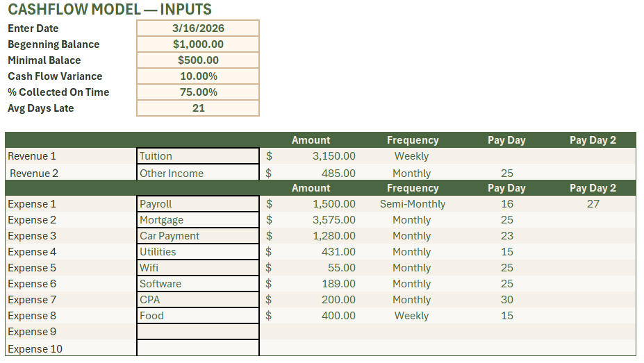Select the % Collected On Time value 75.00%
The image size is (644, 363).
point(198,92)
